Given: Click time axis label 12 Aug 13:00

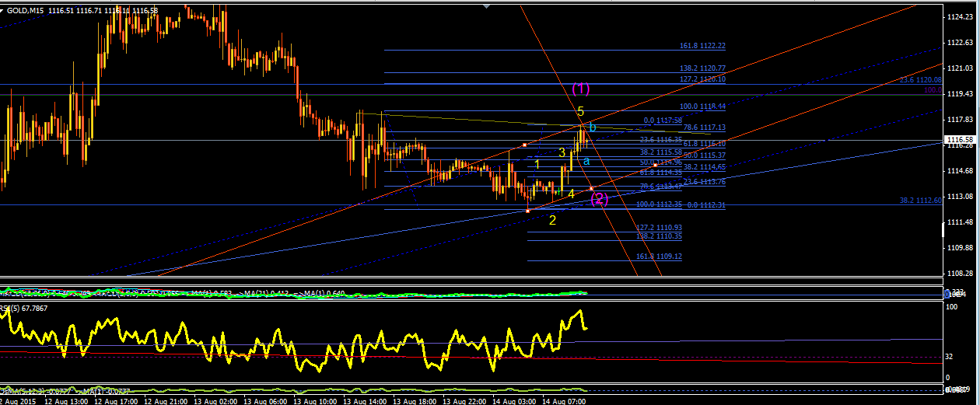Looking at the screenshot, I should 67,401.
